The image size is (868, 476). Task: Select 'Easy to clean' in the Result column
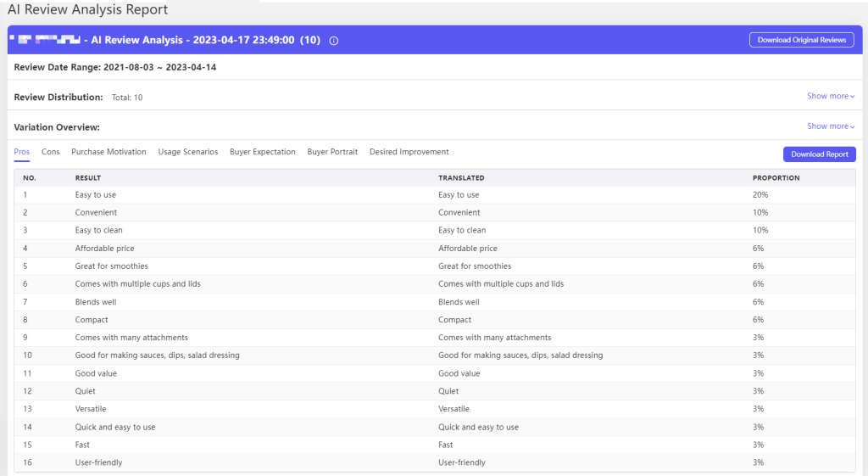[x=98, y=230]
